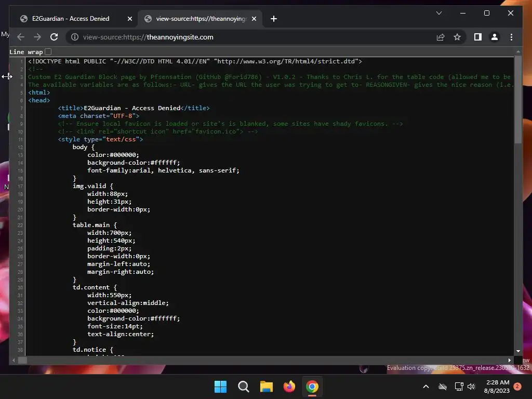
Task: Click the 'table.main {' line
Action: pos(95,225)
